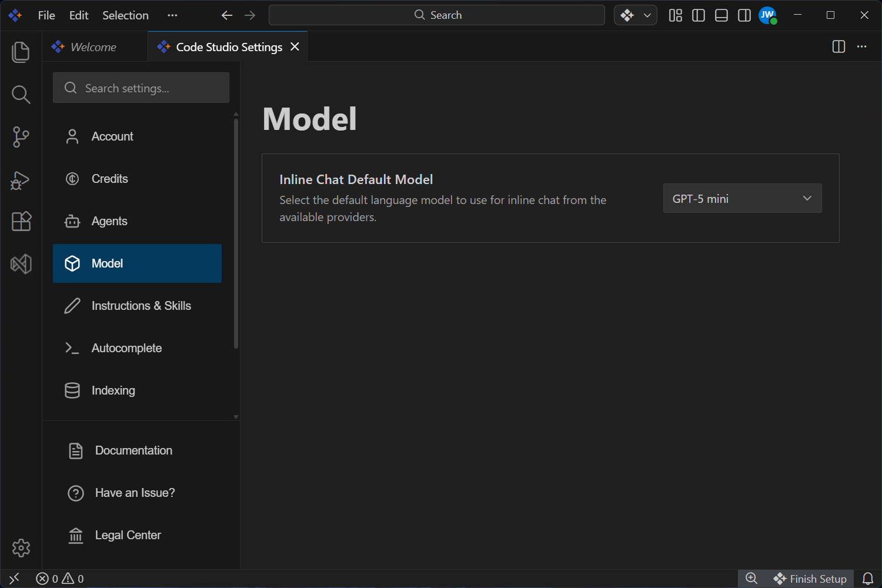Open Agents settings section
The image size is (882, 588).
click(137, 221)
